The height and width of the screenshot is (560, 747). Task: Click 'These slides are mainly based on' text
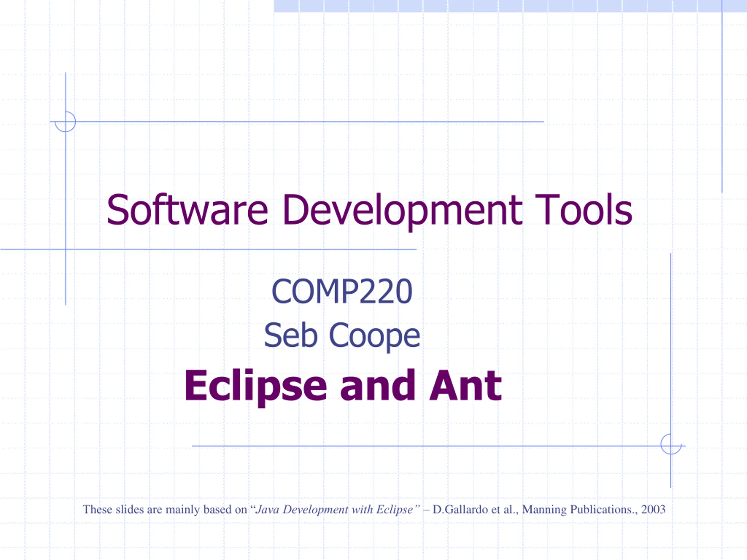coord(165,509)
